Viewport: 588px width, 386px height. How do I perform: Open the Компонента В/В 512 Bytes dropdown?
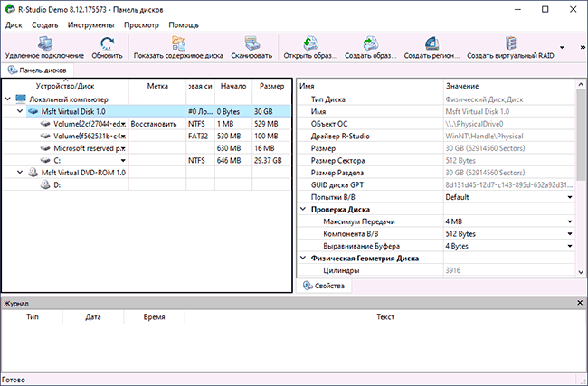click(570, 234)
